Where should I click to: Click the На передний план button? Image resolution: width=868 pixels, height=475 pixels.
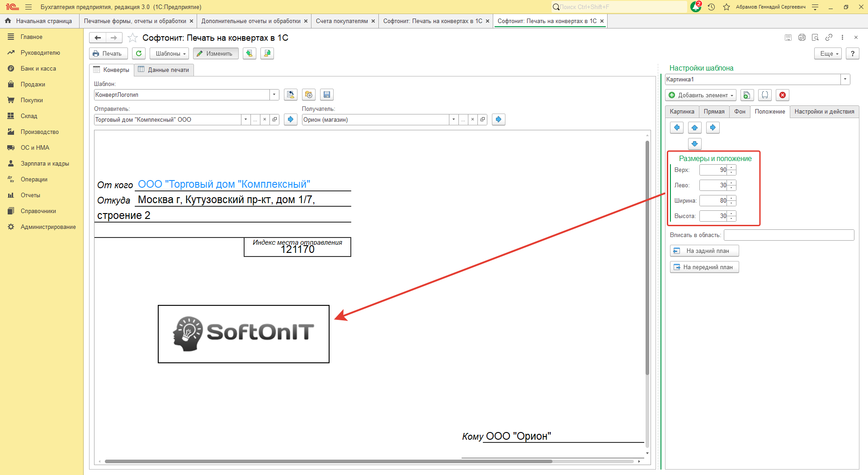click(704, 267)
